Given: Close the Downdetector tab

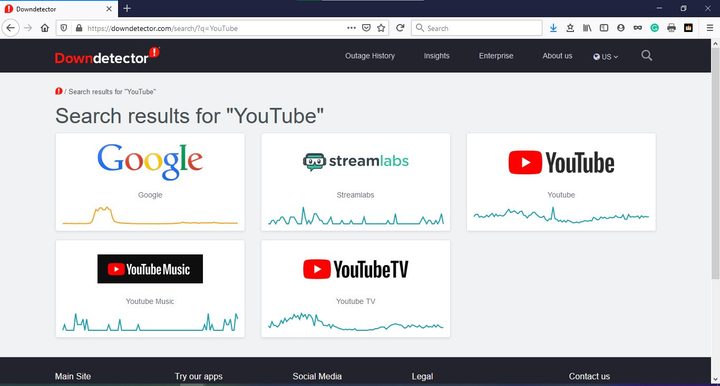Looking at the screenshot, I should click(x=109, y=9).
